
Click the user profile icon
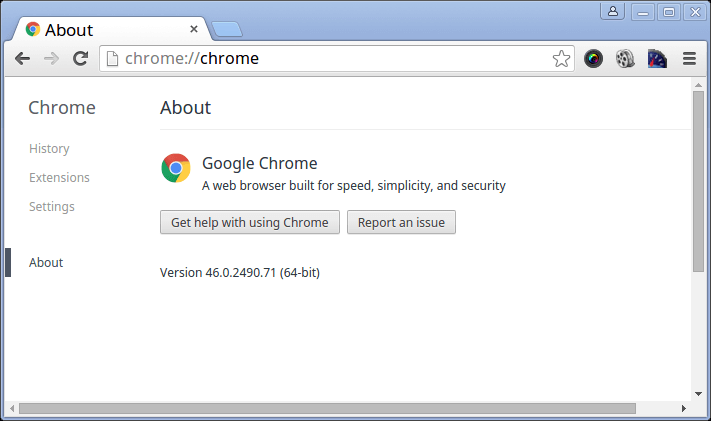tap(612, 11)
